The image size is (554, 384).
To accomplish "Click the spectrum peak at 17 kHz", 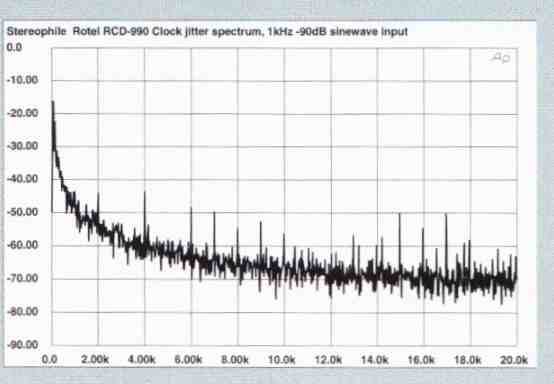I will point(446,215).
